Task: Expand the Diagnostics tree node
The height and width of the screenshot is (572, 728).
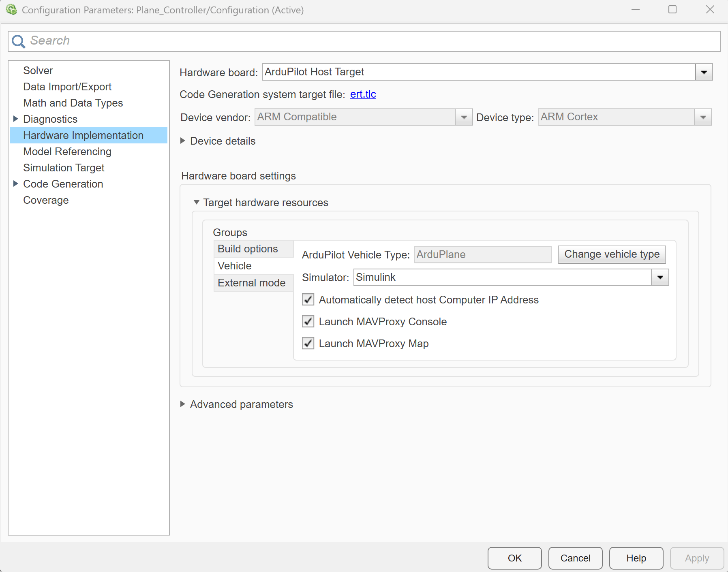Action: tap(16, 119)
